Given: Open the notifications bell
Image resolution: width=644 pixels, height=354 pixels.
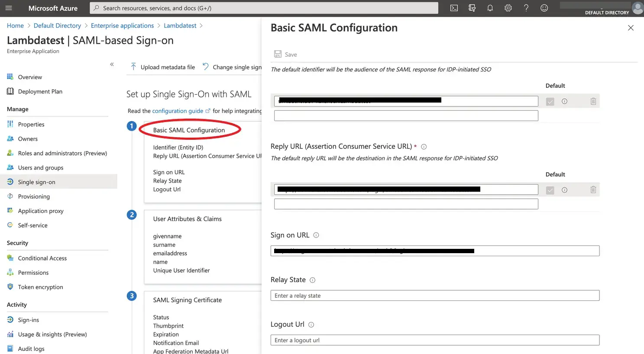Looking at the screenshot, I should 490,8.
